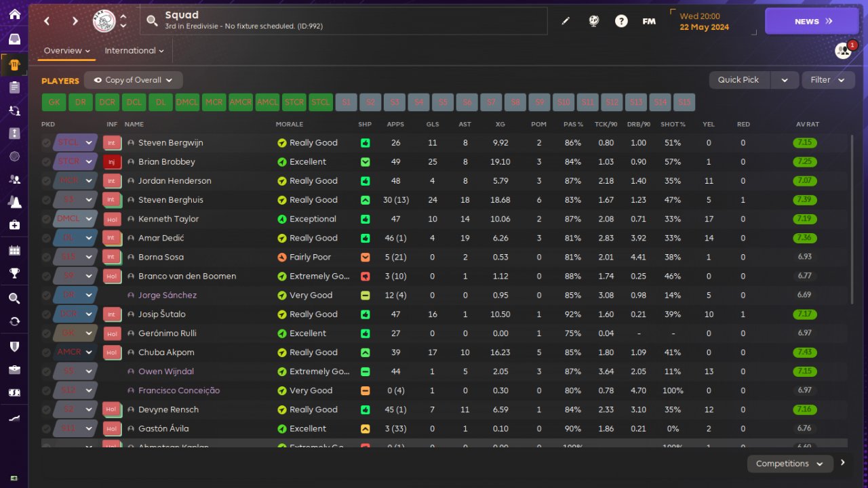Image resolution: width=868 pixels, height=488 pixels.
Task: Open the line-graph icon at sidebar bottom
Action: tap(14, 419)
